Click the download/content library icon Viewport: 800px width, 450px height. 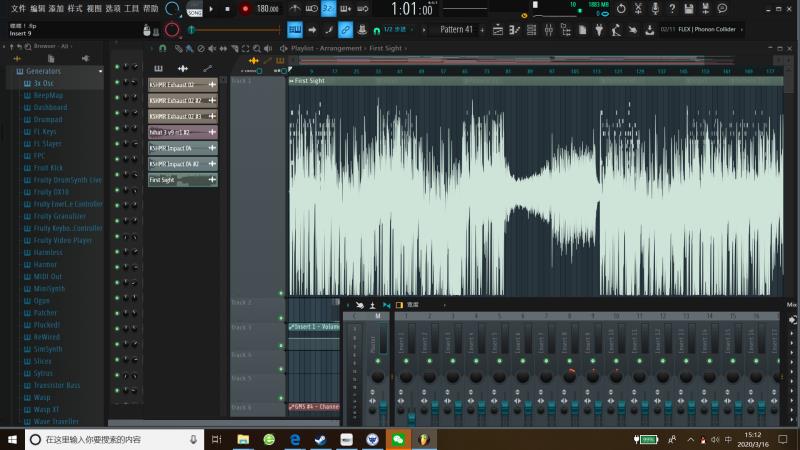(649, 30)
